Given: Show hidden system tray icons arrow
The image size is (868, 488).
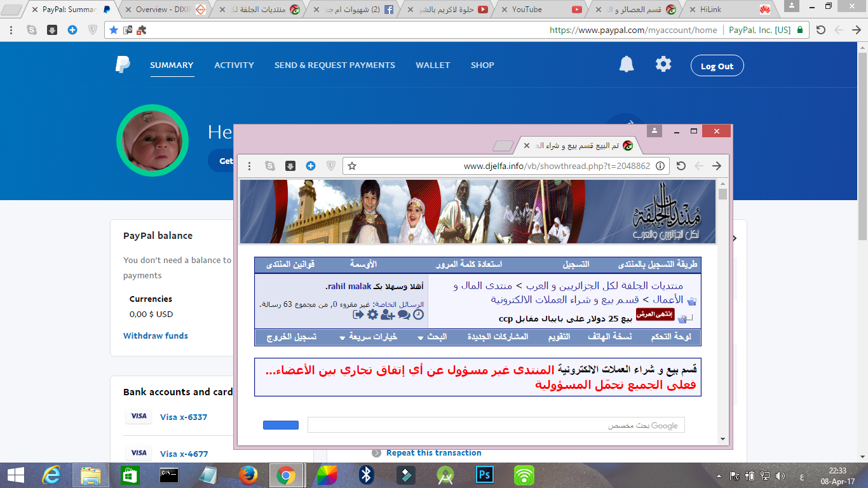Looking at the screenshot, I should click(719, 475).
